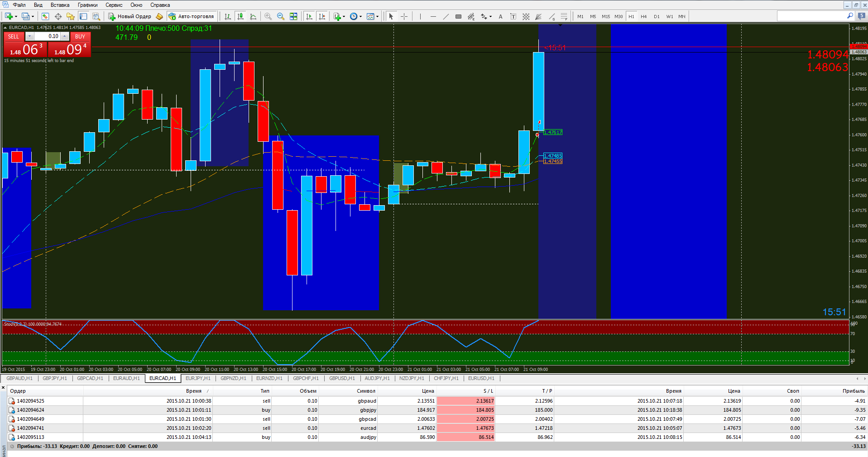868x457 pixels.
Task: Toggle Авто-торговля auto trading
Action: [x=191, y=16]
